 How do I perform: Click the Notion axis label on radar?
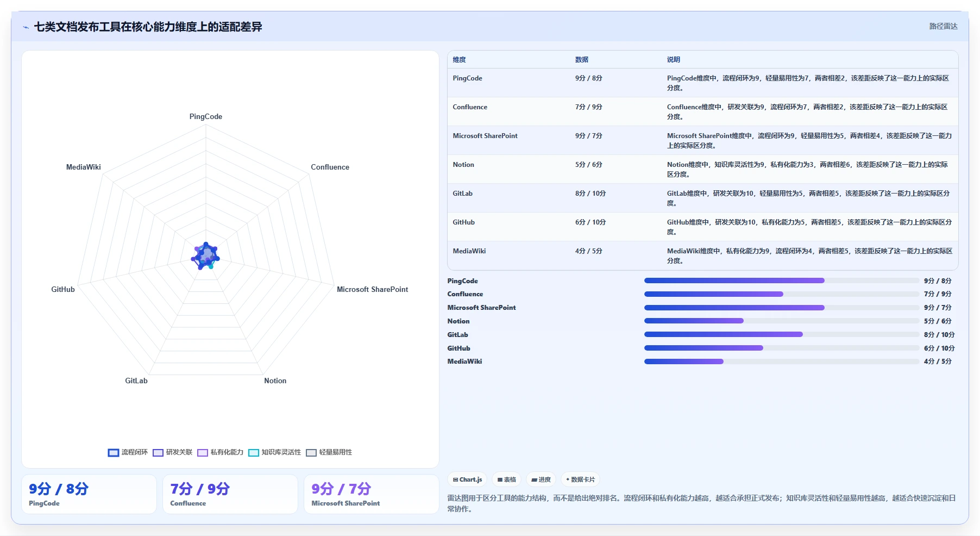pyautogui.click(x=275, y=381)
